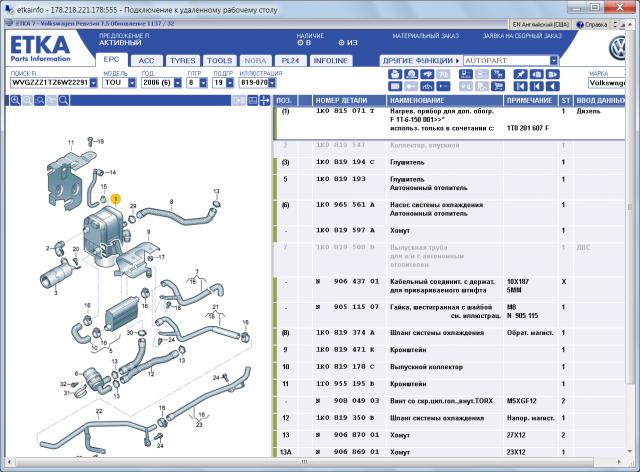Click the zoom in magnifier with plus
Viewport: 640px width, 472px height.
(15, 100)
